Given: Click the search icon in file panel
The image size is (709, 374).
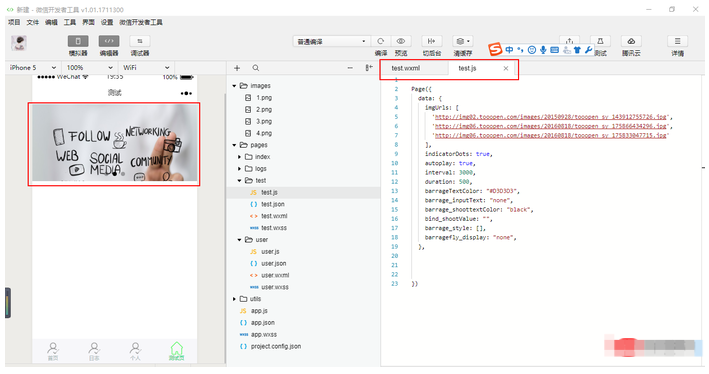Looking at the screenshot, I should pos(255,68).
